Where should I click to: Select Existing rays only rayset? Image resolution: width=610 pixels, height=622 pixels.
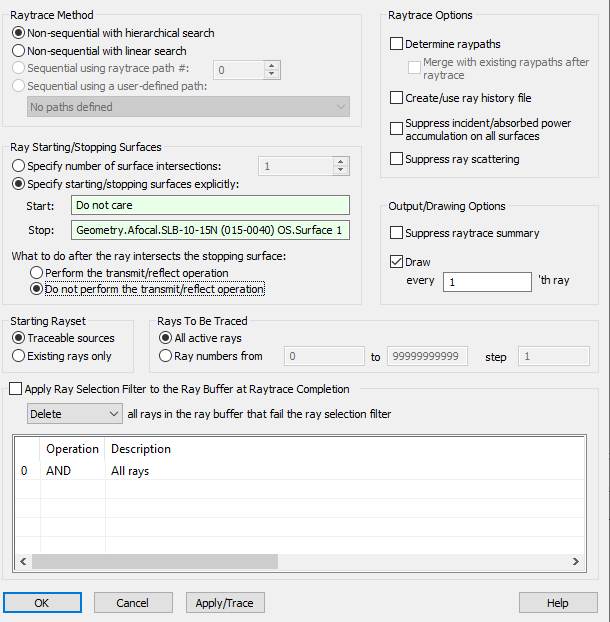(19, 356)
